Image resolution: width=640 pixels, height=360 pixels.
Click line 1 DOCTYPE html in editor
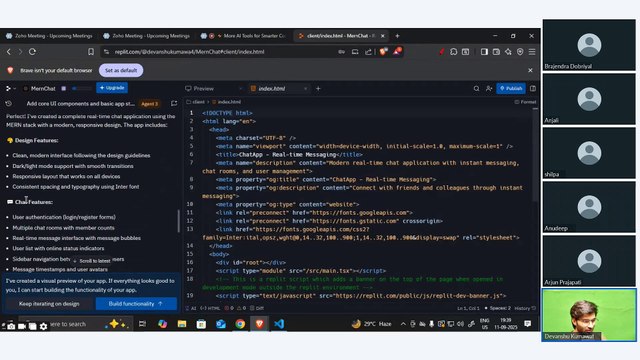(227, 113)
